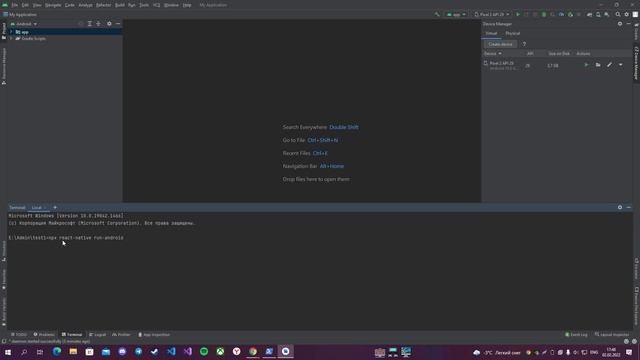
Task: Edit Pixel 2 API 29 with pencil icon
Action: point(609,65)
